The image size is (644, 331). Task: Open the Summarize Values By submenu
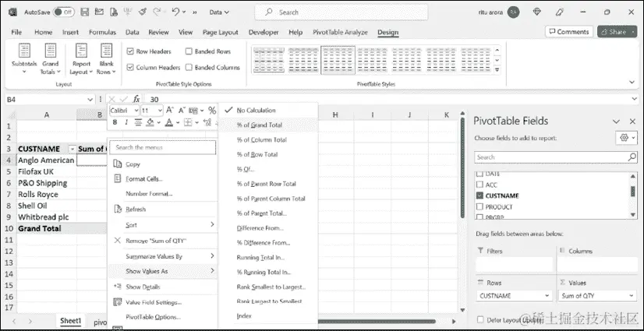(163, 256)
